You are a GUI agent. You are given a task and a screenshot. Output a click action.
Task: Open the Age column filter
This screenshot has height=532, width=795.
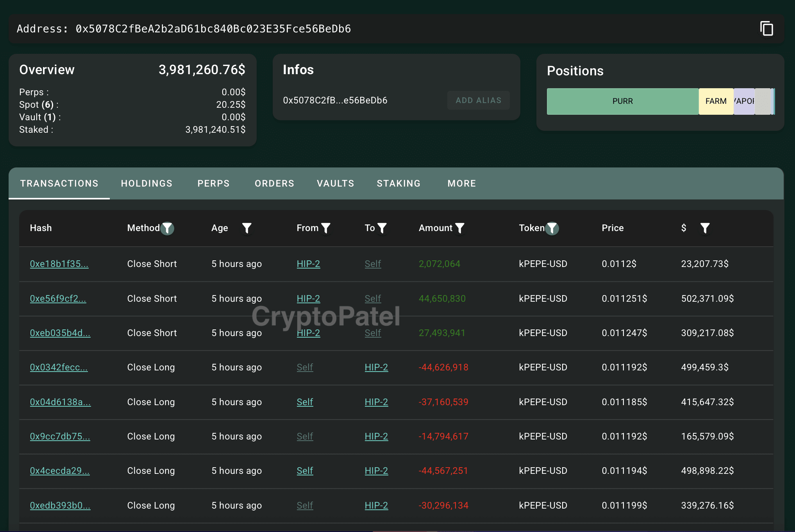pyautogui.click(x=247, y=228)
